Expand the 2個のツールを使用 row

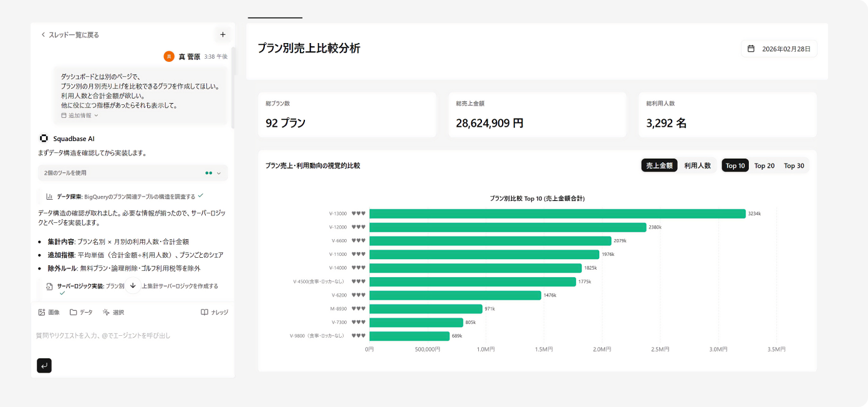point(133,173)
